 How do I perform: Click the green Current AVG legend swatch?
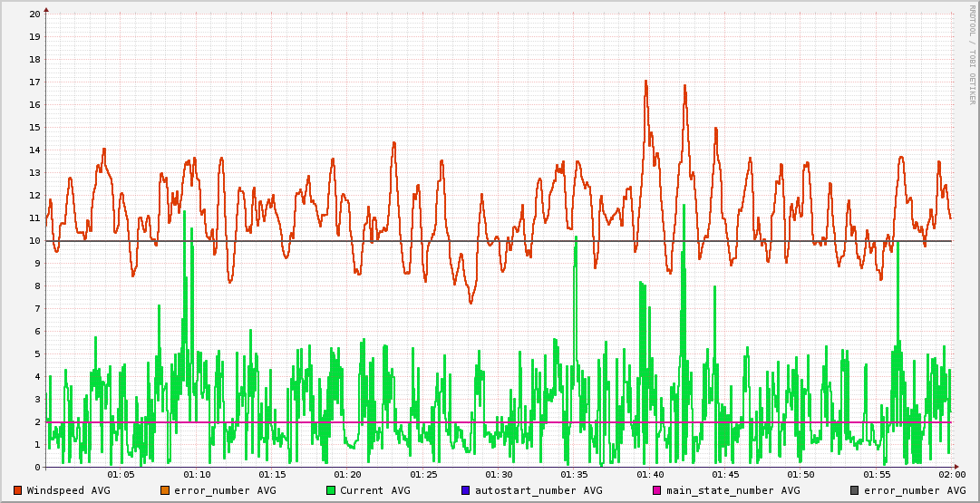tap(331, 490)
